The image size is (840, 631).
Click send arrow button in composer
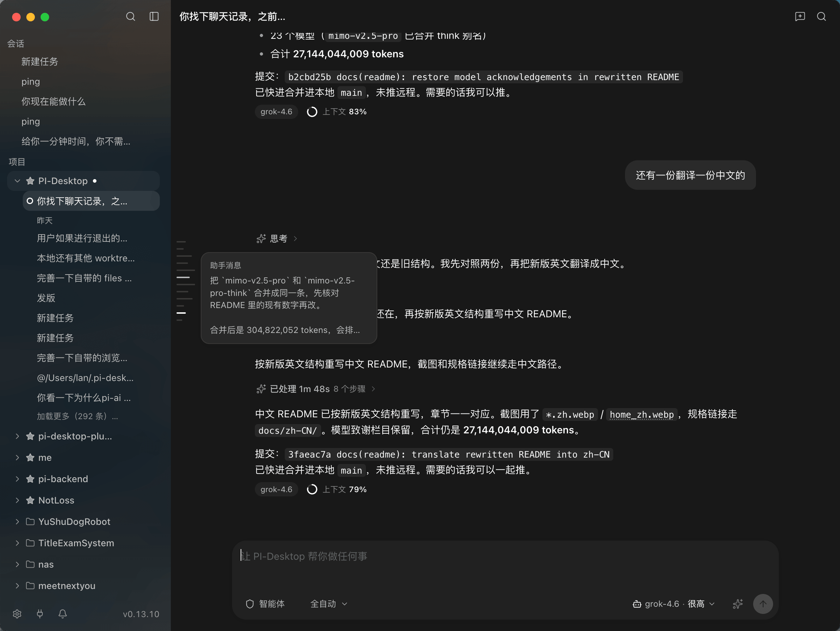tap(762, 604)
